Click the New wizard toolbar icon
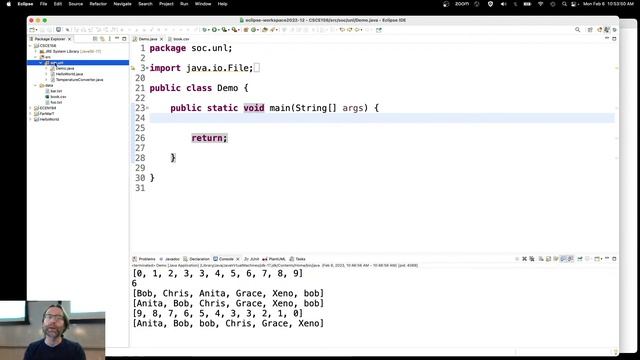Viewport: 640px width, 360px height. [x=32, y=30]
